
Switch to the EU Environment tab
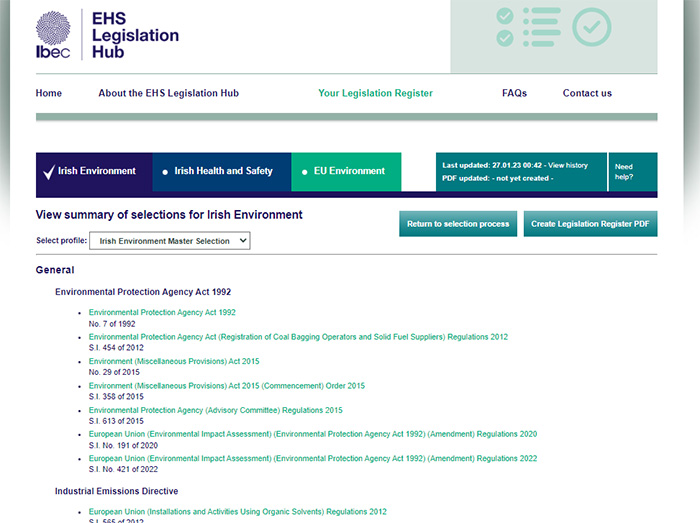click(346, 172)
